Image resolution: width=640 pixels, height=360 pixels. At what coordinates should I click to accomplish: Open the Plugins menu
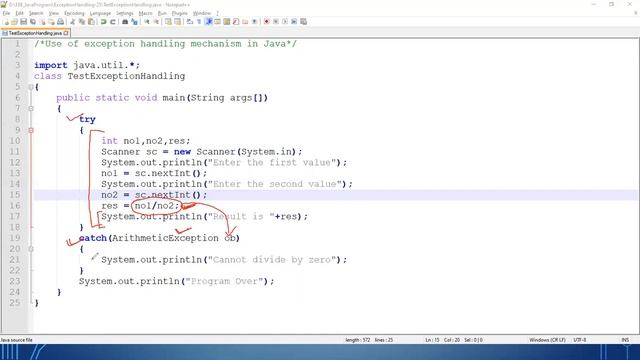(x=180, y=13)
